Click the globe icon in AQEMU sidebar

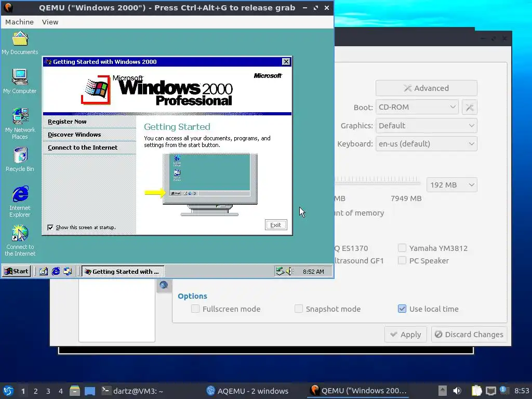[164, 285]
